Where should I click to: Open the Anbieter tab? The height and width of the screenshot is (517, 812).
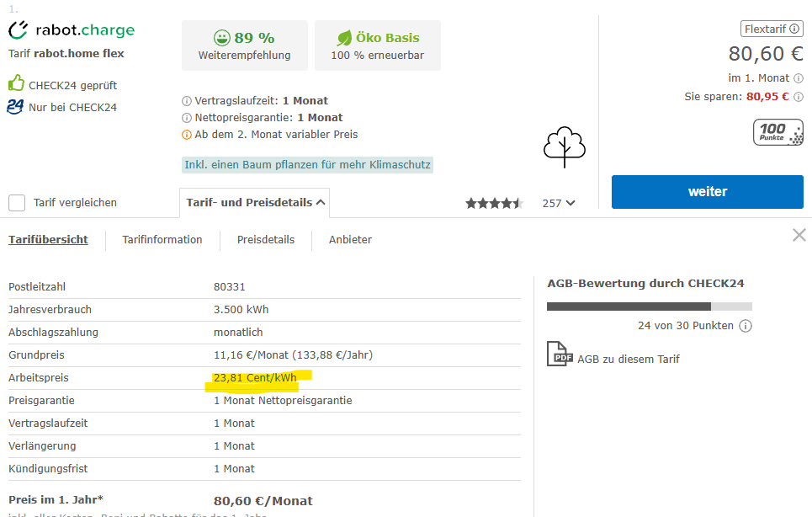(350, 240)
